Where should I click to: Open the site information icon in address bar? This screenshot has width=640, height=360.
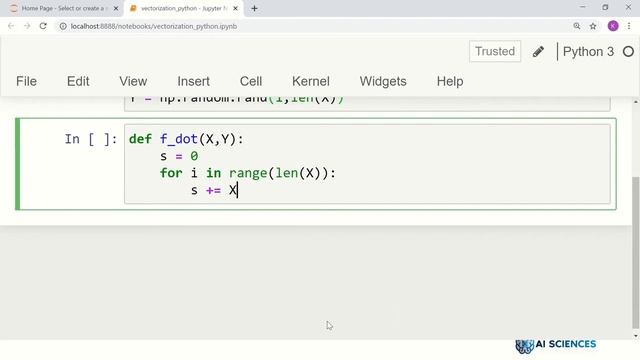tap(63, 26)
